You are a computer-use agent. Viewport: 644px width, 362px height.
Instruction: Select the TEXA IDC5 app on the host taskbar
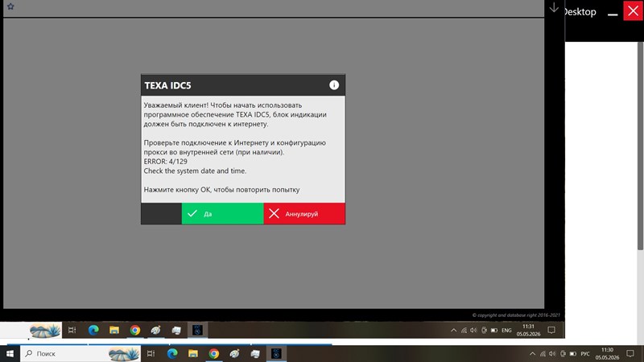pos(276,353)
